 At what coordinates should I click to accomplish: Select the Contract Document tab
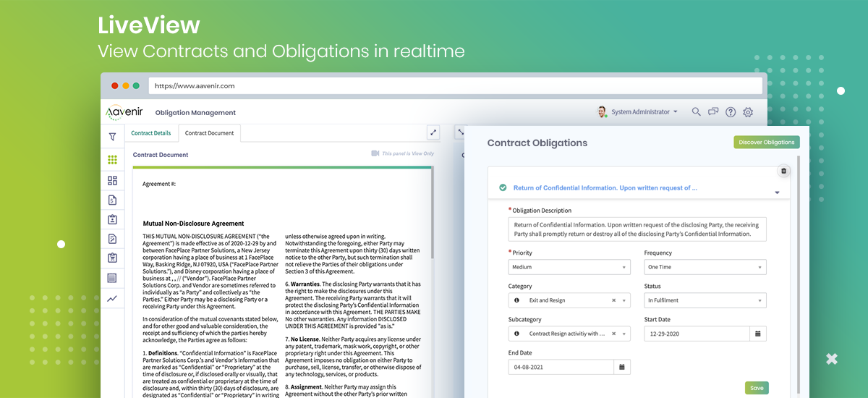210,133
